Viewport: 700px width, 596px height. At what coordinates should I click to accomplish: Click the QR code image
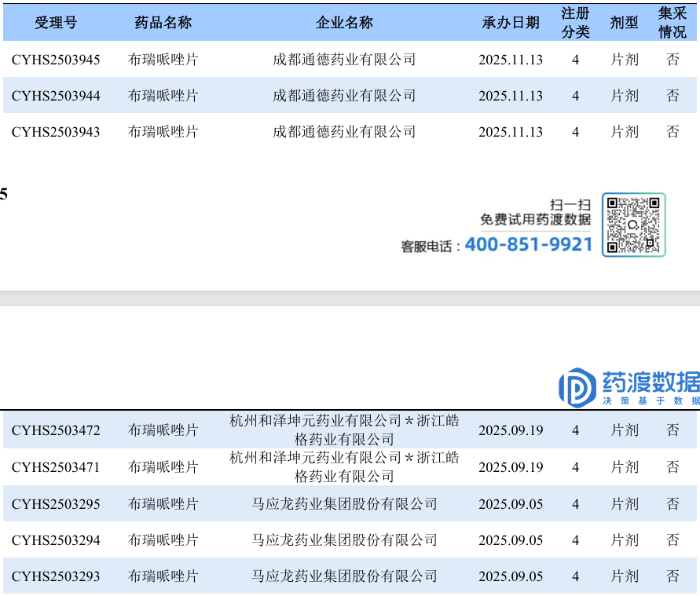tap(633, 225)
